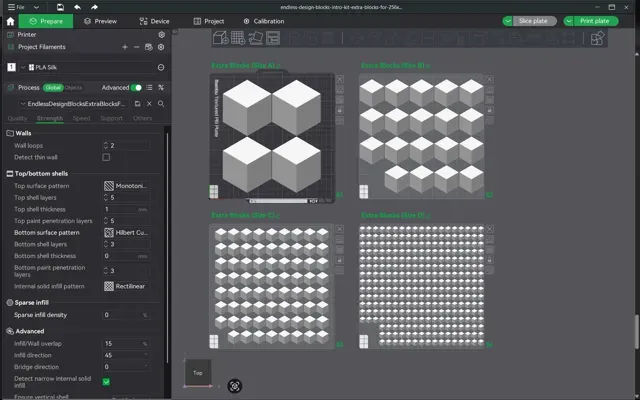Click the Top view cube
This screenshot has width=640, height=400.
[x=198, y=373]
